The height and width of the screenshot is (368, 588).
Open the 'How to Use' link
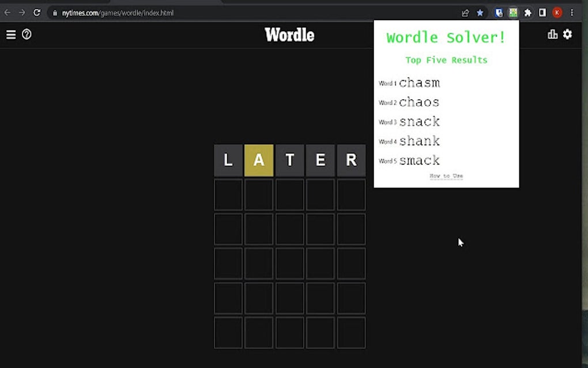[446, 176]
